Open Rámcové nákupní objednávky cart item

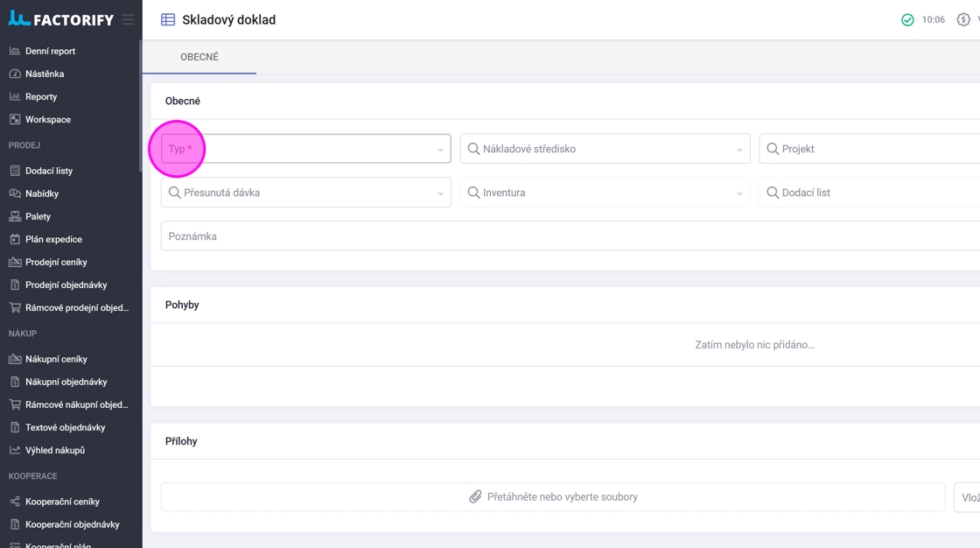75,404
